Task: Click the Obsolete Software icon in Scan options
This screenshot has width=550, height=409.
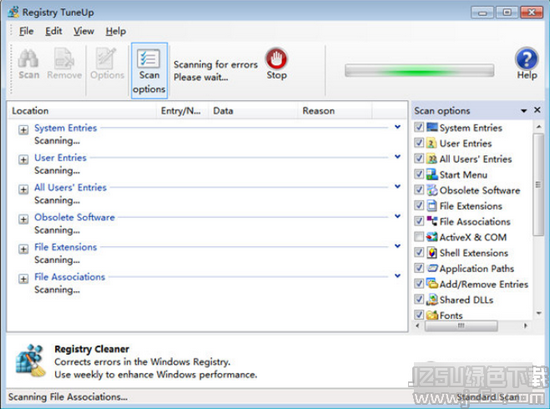Action: 432,190
